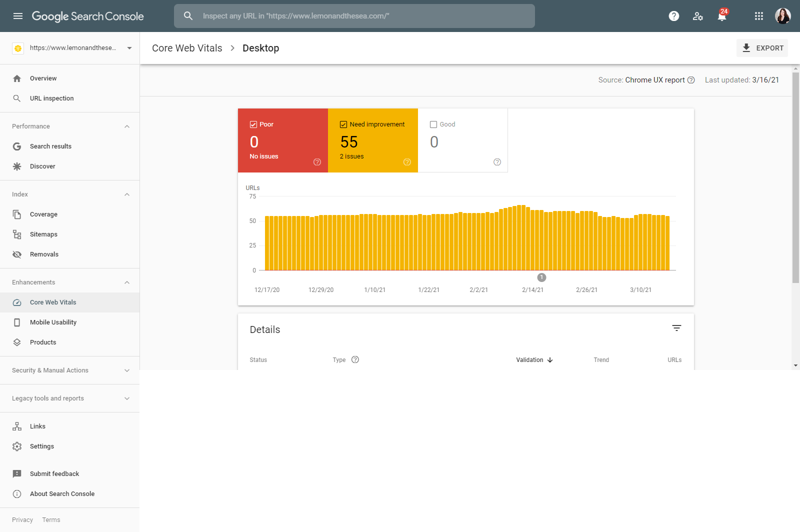Click the Mobile Usability phone icon
The image size is (800, 532).
[x=17, y=322]
